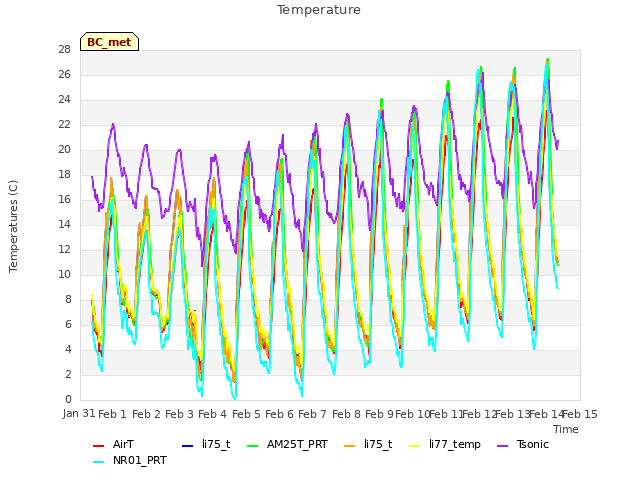Image resolution: width=640 pixels, height=480 pixels.
Task: Click the 8 y-axis tick label
Action: pos(68,300)
